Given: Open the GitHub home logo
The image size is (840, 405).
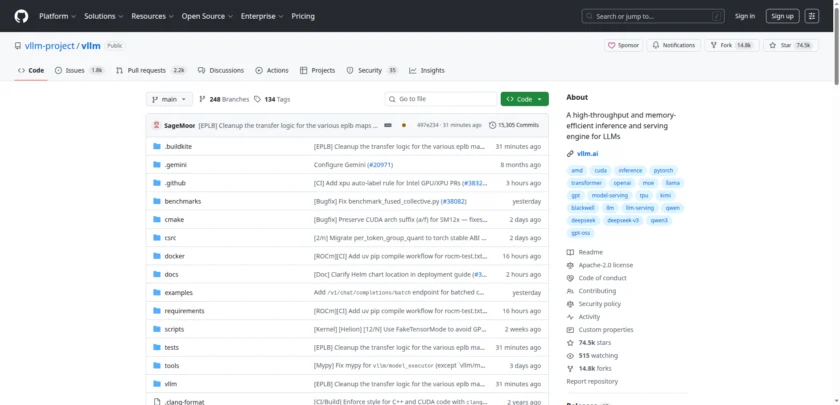Looking at the screenshot, I should coord(21,16).
